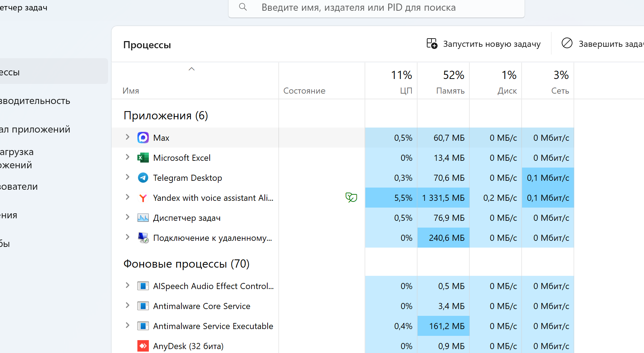Select the Yandex browser icon
644x353 pixels.
click(x=143, y=198)
